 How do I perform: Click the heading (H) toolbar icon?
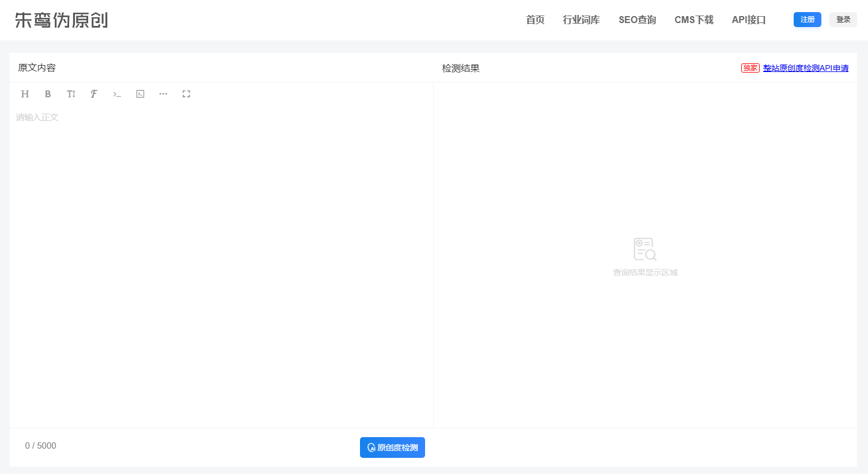pyautogui.click(x=25, y=94)
